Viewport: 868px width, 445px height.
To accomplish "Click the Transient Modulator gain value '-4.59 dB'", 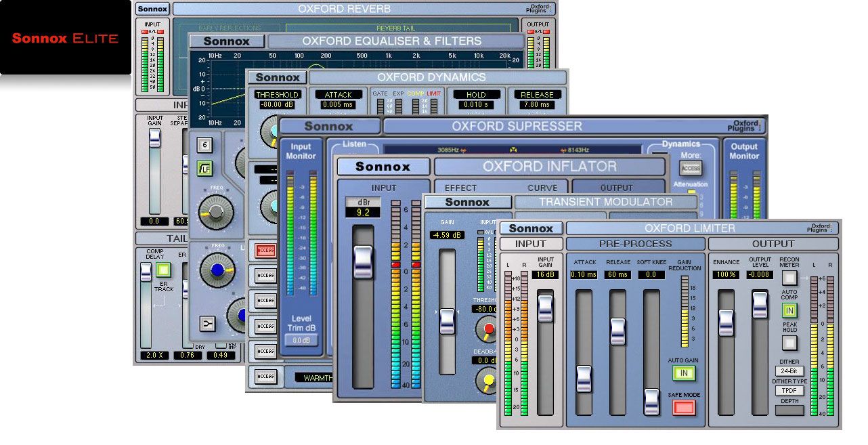I will (447, 235).
